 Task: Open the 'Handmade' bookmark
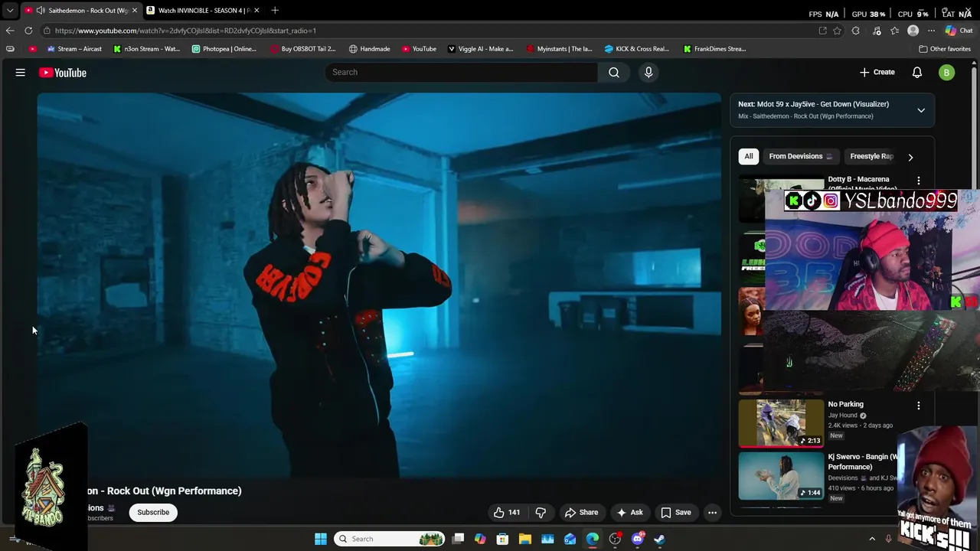369,49
